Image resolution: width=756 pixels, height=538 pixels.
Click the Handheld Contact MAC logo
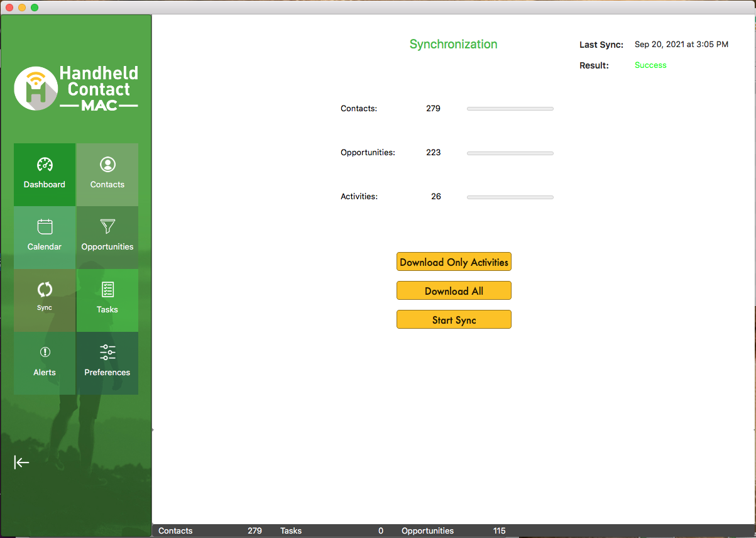pos(75,88)
